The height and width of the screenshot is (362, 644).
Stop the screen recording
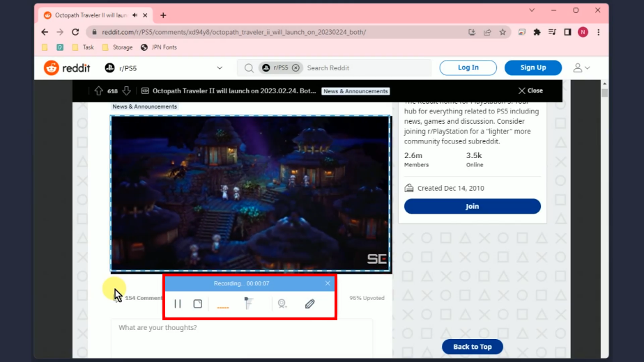click(197, 304)
